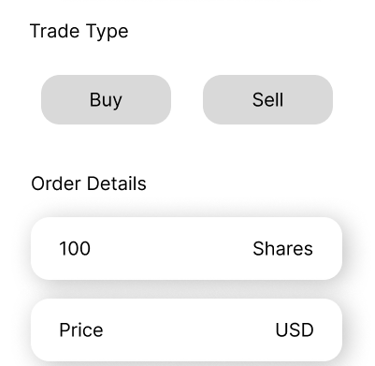The height and width of the screenshot is (366, 375).
Task: Click the USD currency label
Action: pos(294,330)
